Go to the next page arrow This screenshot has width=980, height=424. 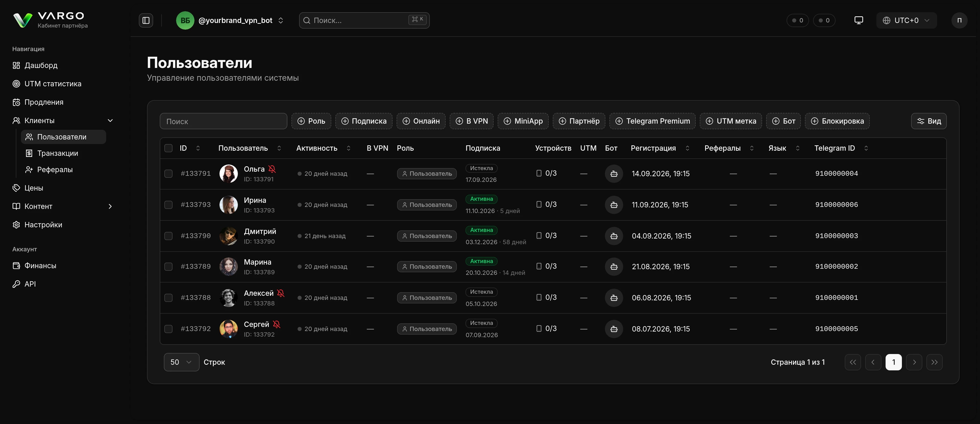(914, 362)
